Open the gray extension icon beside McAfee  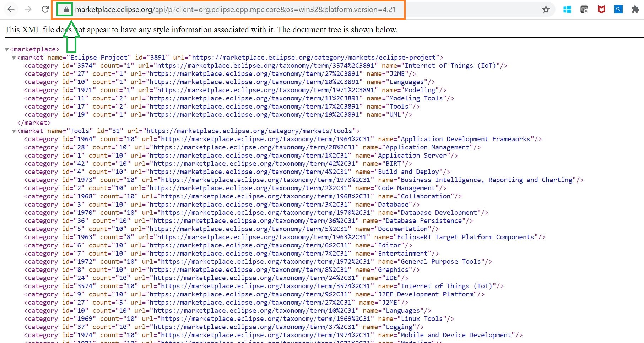pyautogui.click(x=584, y=10)
